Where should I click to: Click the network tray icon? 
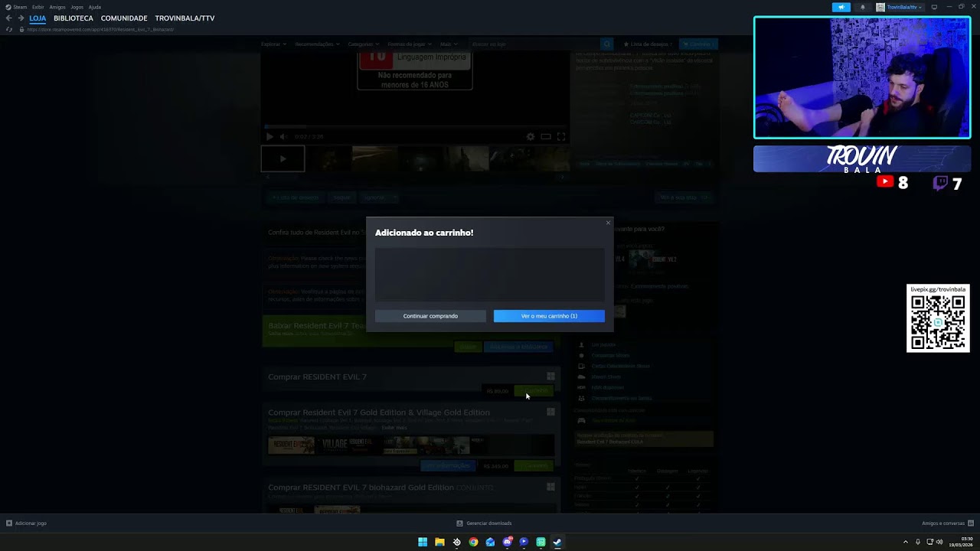coord(930,542)
